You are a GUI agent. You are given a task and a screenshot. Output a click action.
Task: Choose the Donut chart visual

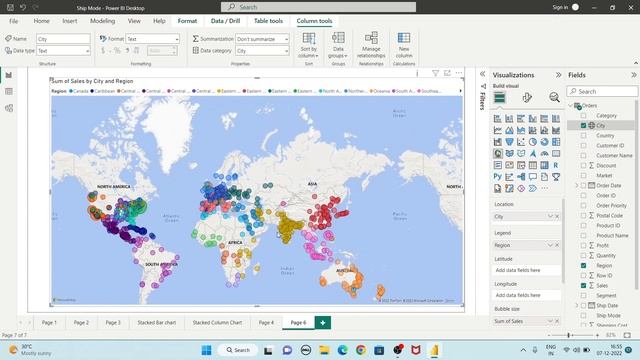(x=544, y=142)
